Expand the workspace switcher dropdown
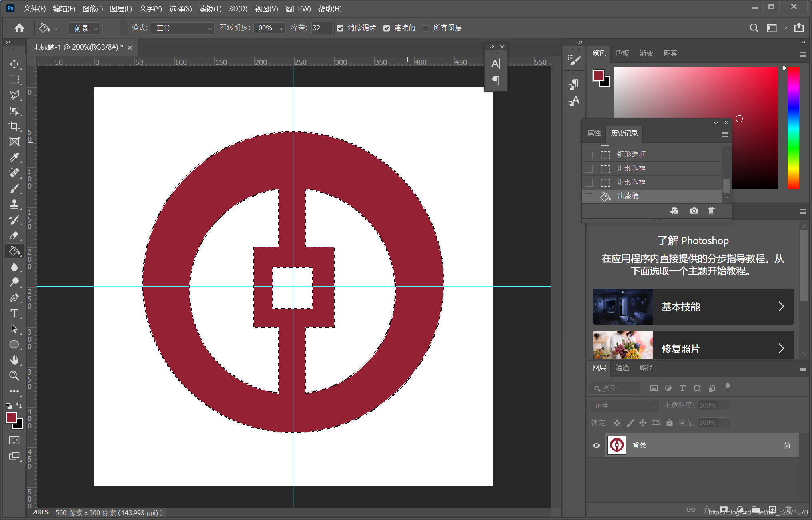The image size is (812, 520). coord(785,28)
